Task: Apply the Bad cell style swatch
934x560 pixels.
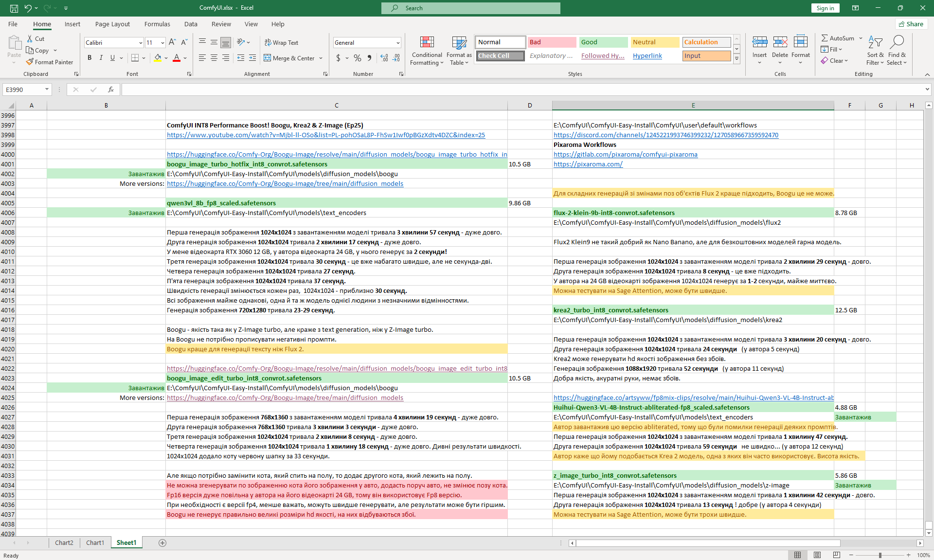Action: coord(552,42)
